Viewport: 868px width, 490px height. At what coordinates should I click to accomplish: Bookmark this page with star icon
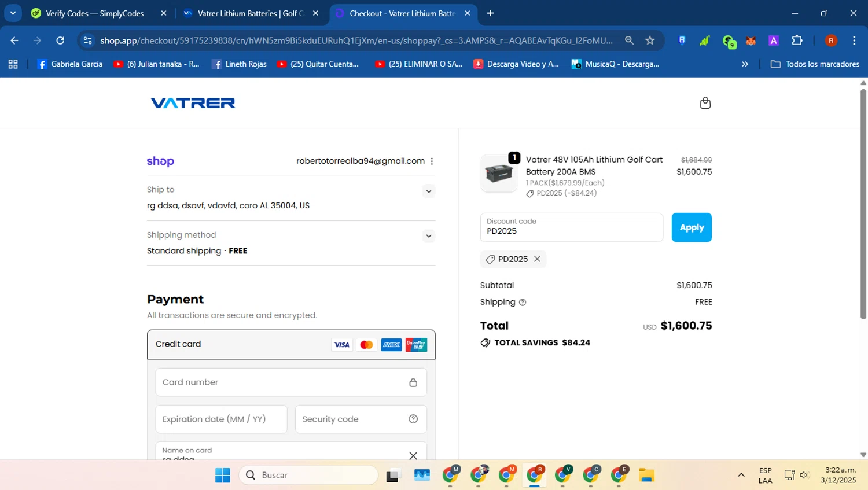650,40
